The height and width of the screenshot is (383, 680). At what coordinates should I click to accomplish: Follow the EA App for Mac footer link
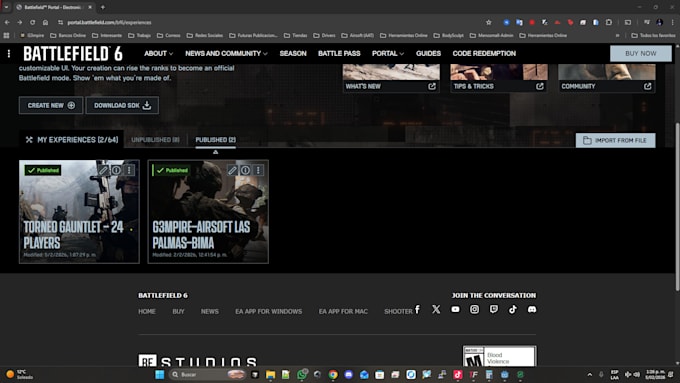point(343,311)
